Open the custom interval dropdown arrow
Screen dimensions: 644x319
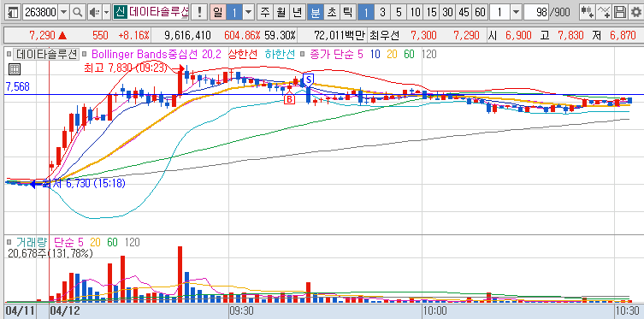[x=517, y=12]
